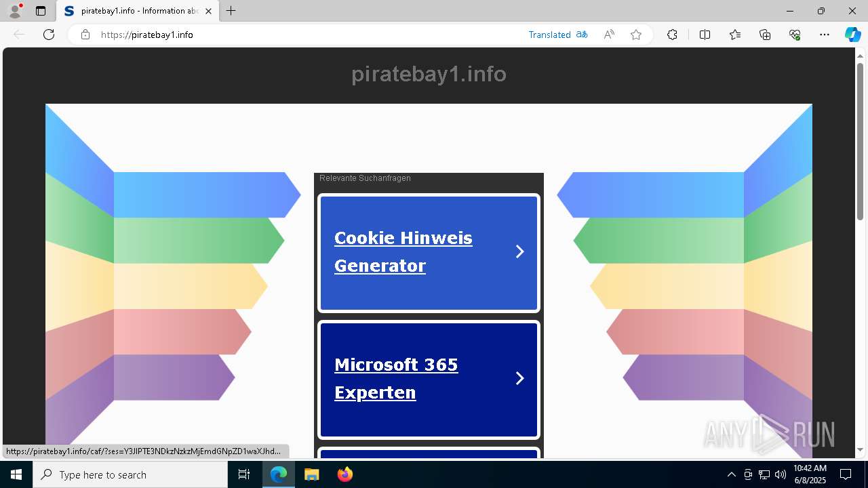This screenshot has width=868, height=488.
Task: Select the piratebay1.info browser tab
Action: (x=138, y=11)
